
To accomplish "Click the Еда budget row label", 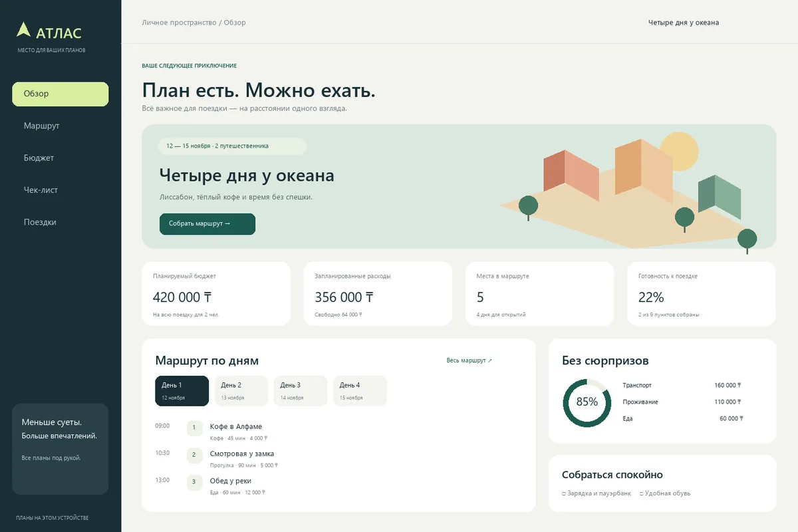I will pos(628,418).
